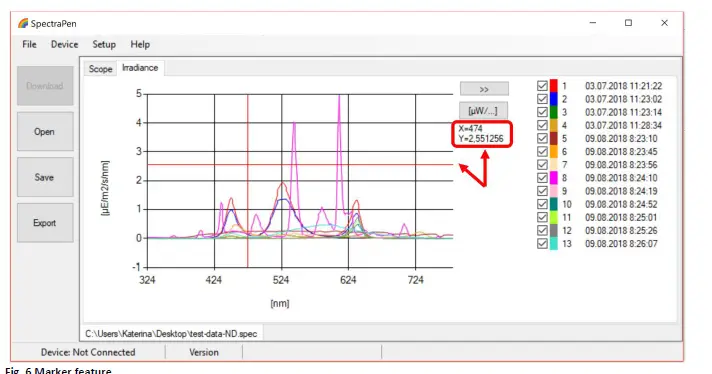Click gray color swatch of measurement 12

tap(554, 231)
